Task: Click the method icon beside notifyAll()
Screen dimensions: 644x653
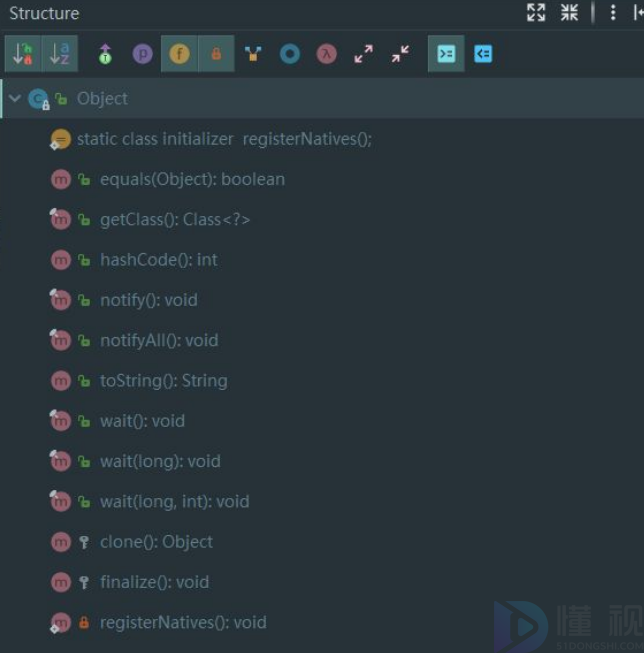Action: tap(61, 340)
